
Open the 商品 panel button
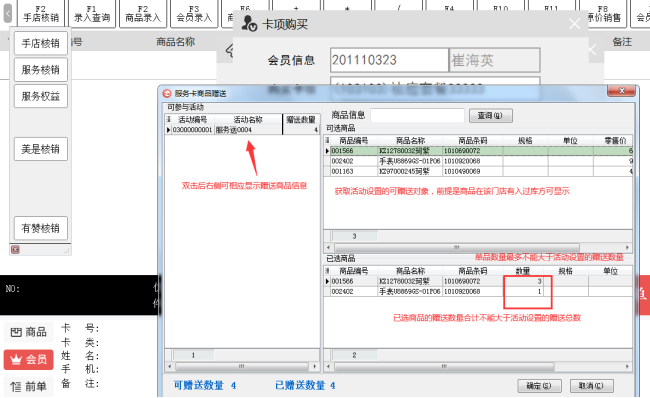click(x=29, y=332)
